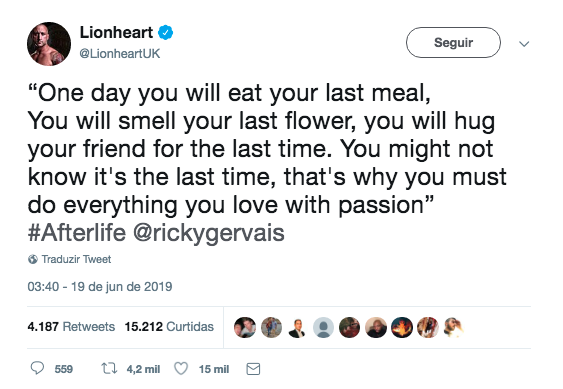Click the gray default liker avatar

click(x=323, y=327)
